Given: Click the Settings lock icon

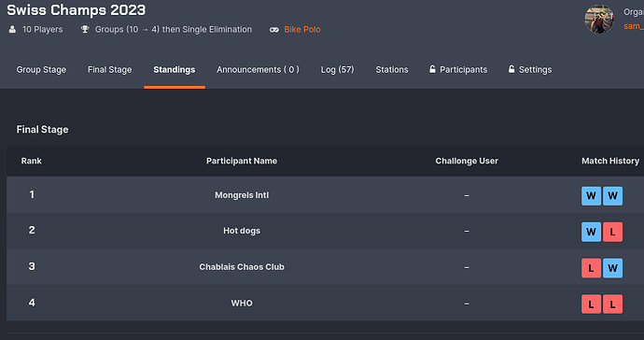Looking at the screenshot, I should (x=511, y=69).
